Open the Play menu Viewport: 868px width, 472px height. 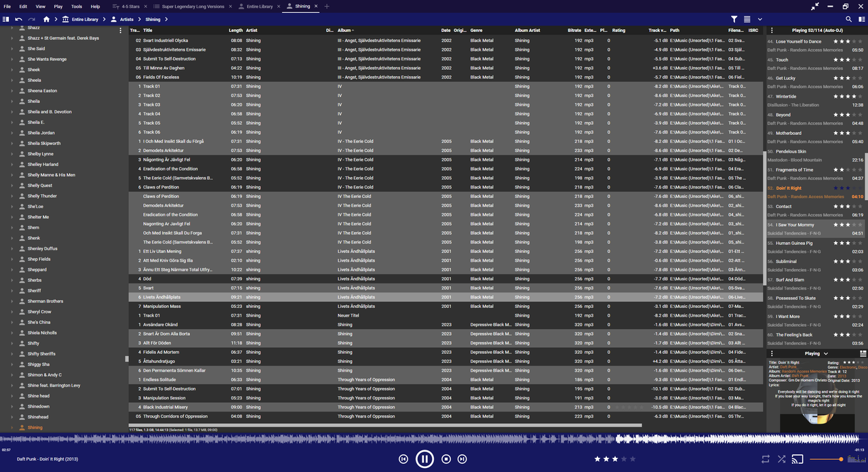(58, 6)
